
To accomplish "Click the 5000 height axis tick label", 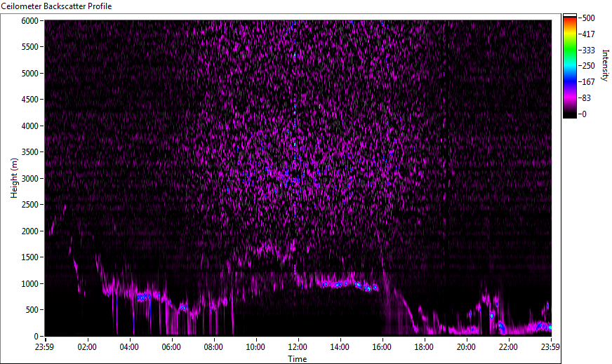I will tap(29, 74).
